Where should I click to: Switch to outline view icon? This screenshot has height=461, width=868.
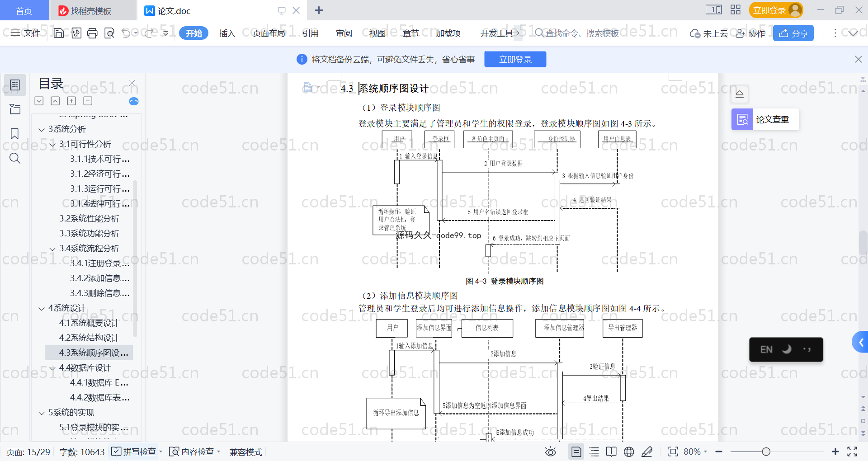coord(594,452)
